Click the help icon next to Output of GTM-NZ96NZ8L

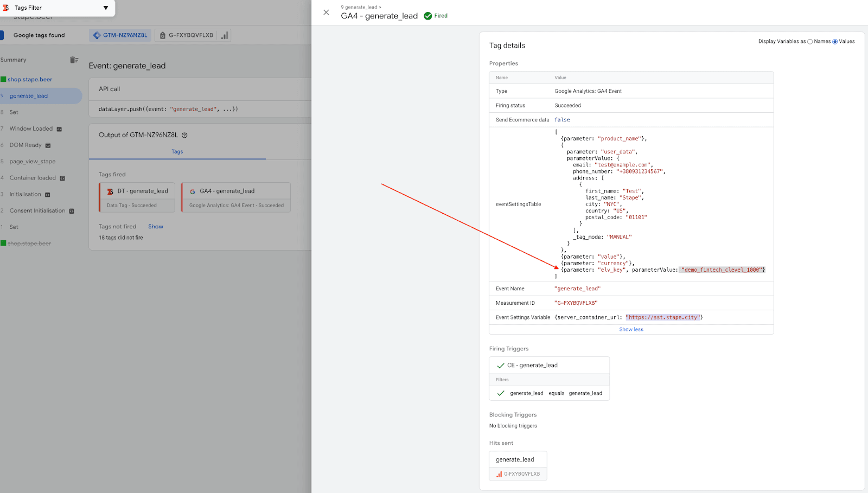click(184, 135)
